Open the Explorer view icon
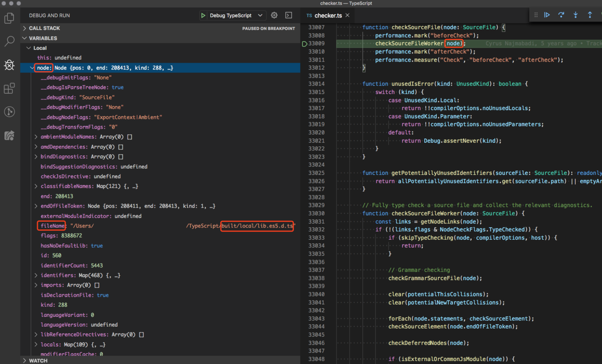This screenshot has height=364, width=602. [x=9, y=17]
